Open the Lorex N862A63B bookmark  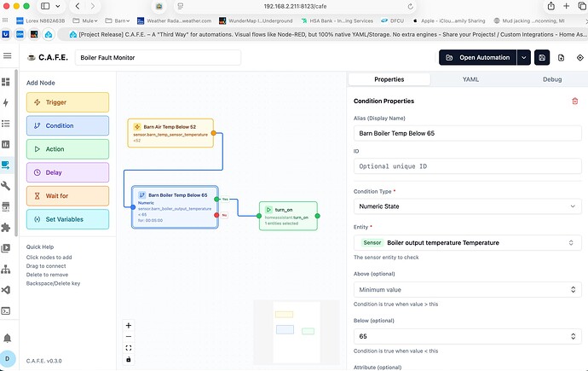click(41, 20)
